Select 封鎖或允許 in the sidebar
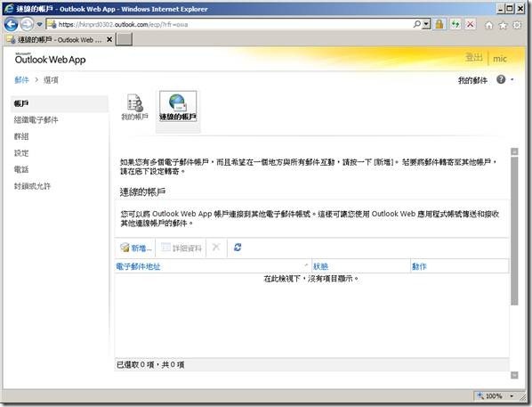Image resolution: width=532 pixels, height=407 pixels. [x=32, y=186]
